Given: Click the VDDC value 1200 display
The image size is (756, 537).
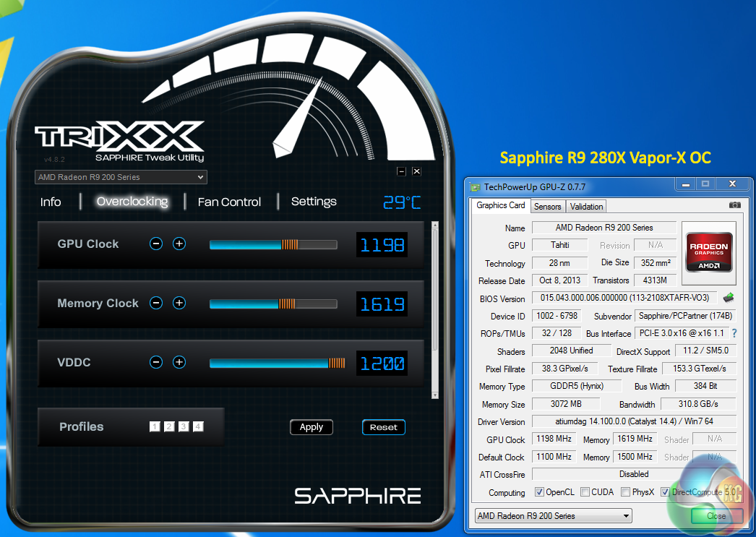Looking at the screenshot, I should point(382,364).
